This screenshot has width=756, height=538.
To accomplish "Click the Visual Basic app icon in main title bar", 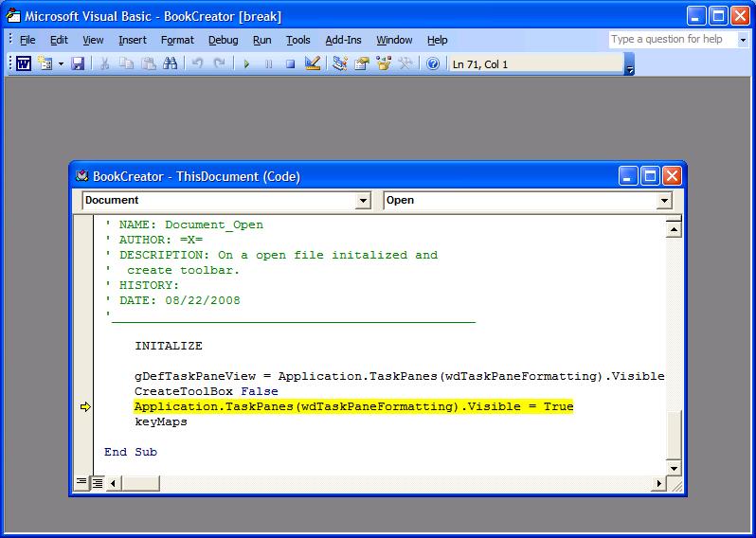I will pyautogui.click(x=13, y=16).
